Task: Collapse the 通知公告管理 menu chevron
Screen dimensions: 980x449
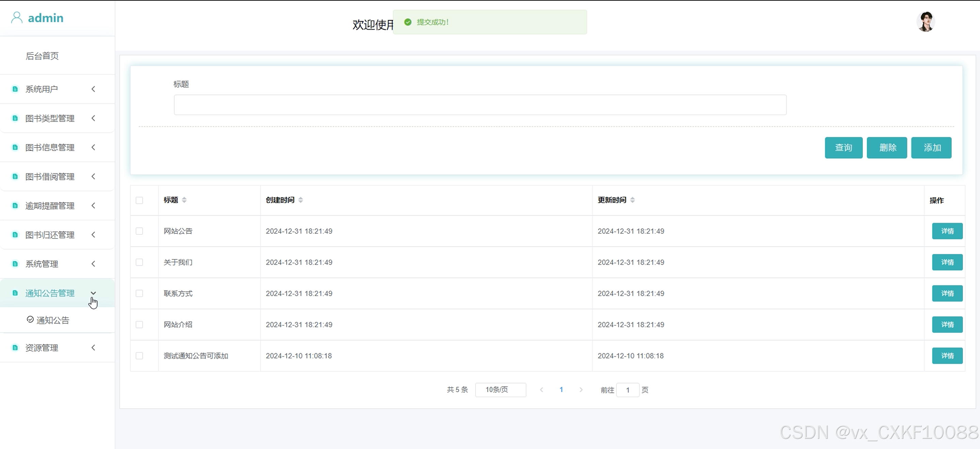Action: 93,293
